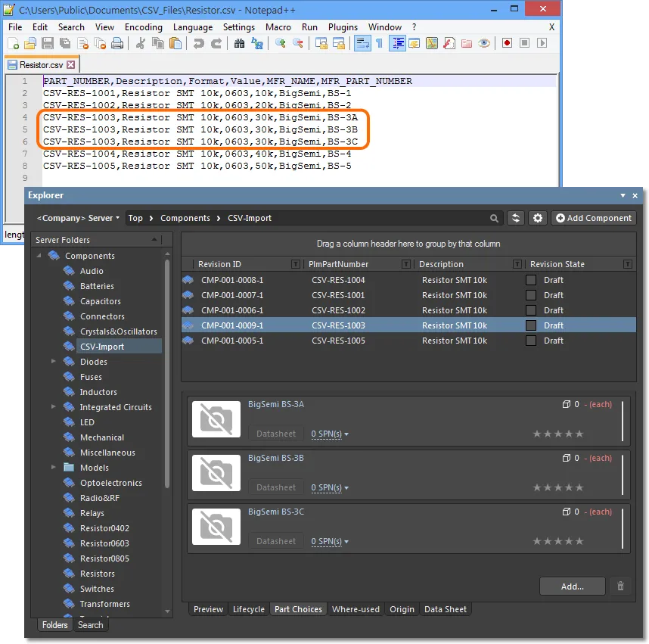This screenshot has height=644, width=649.
Task: Redo the edit in Notepad++
Action: (x=216, y=43)
